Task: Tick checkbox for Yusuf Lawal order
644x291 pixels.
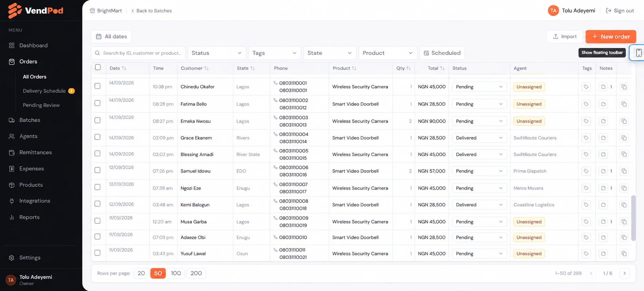Action: pyautogui.click(x=97, y=253)
